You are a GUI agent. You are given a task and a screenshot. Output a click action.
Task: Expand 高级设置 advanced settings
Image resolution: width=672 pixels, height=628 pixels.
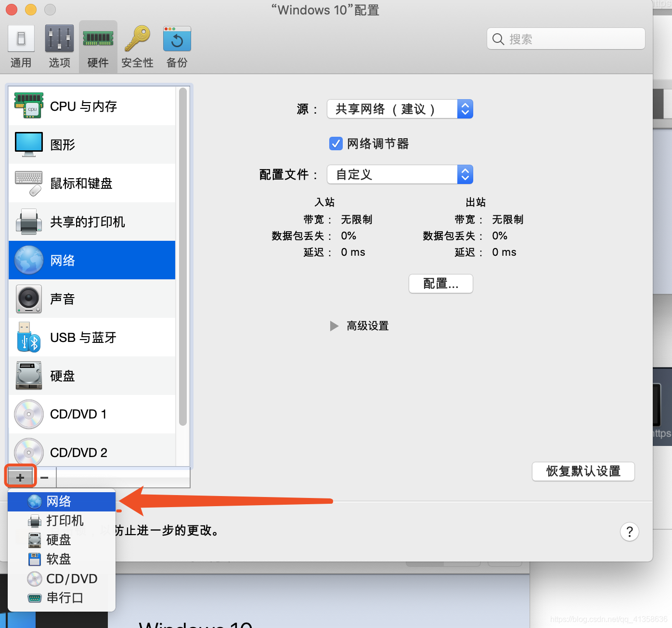click(x=334, y=326)
